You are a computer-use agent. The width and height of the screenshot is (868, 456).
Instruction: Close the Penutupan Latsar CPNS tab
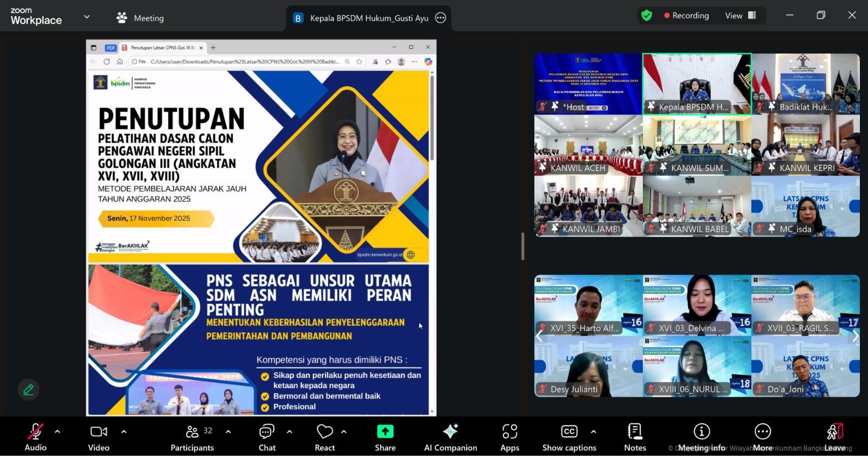point(201,48)
